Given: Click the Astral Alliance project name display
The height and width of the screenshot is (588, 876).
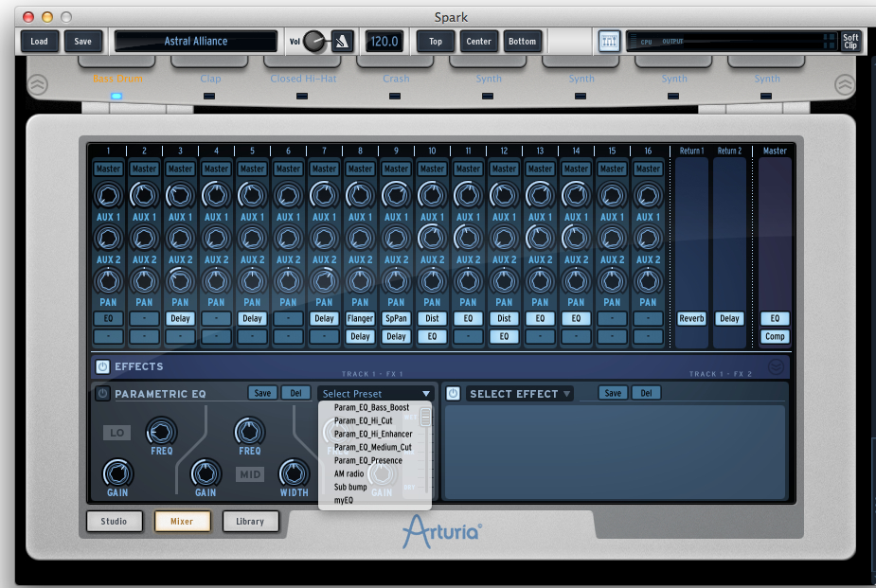Looking at the screenshot, I should (195, 42).
